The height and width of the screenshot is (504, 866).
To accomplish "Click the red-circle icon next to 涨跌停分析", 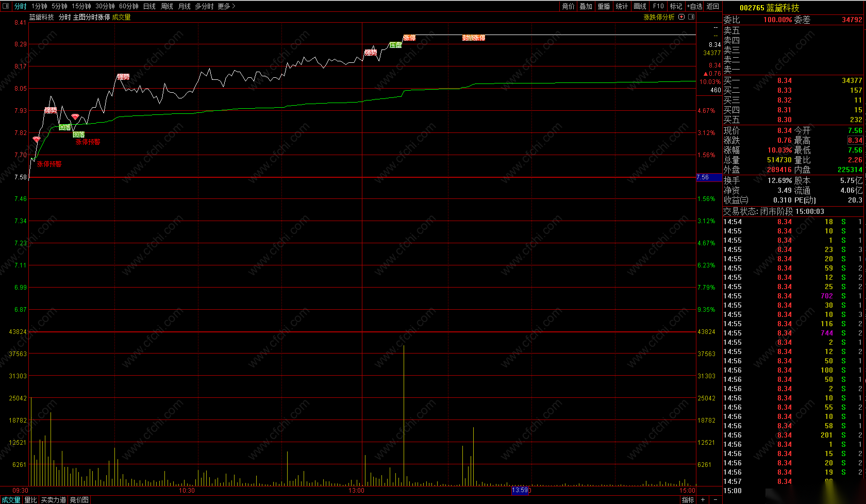I will (681, 17).
